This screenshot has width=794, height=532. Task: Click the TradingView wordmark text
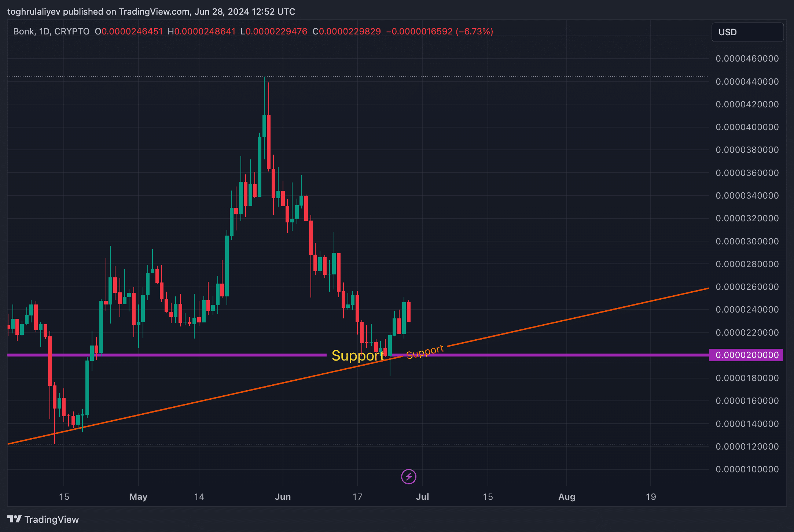tap(52, 520)
